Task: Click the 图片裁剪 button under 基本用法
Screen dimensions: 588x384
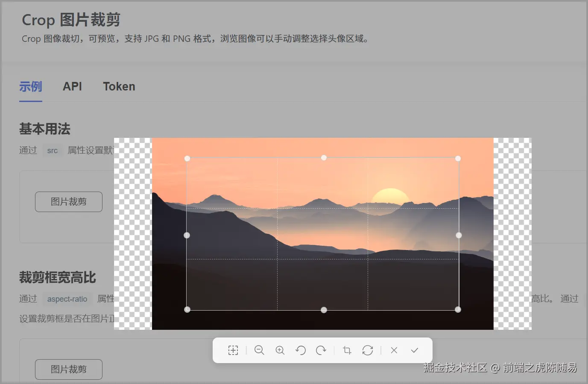Action: [69, 202]
